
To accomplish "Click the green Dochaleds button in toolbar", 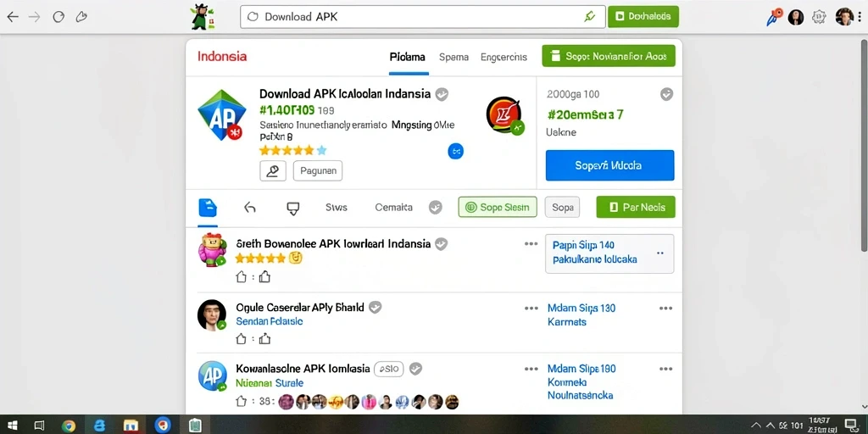I will (x=643, y=17).
